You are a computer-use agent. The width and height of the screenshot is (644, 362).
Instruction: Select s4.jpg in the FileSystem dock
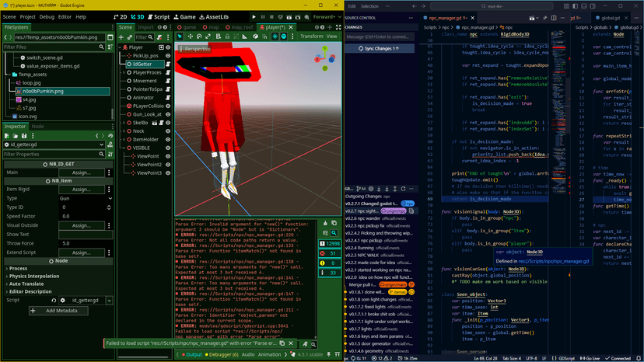tap(29, 99)
